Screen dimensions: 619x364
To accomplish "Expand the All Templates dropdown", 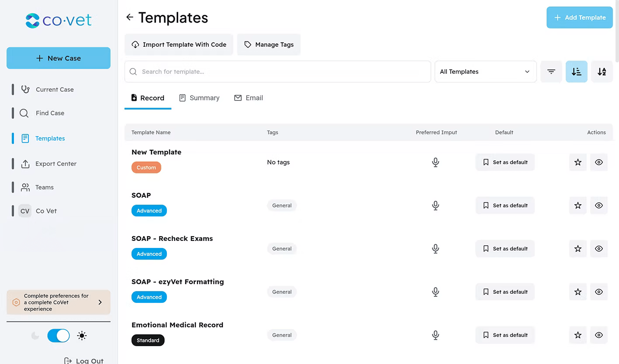I will (485, 72).
